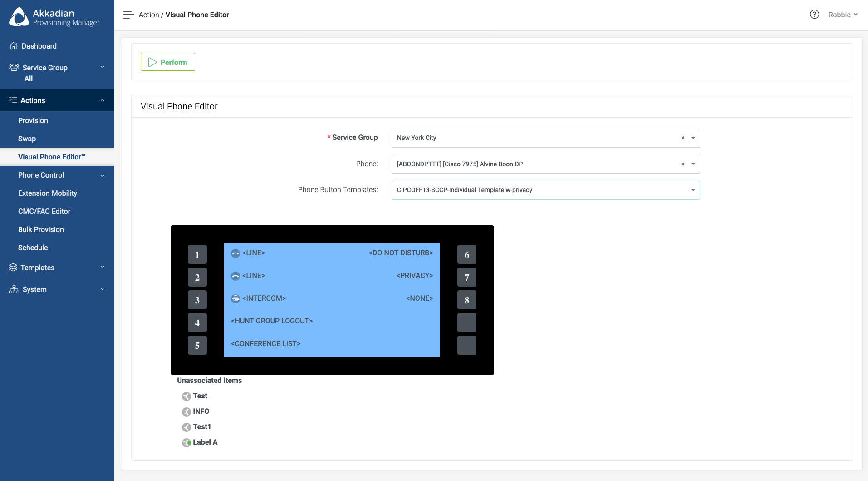This screenshot has height=481, width=868.
Task: Collapse the Actions sidebar section
Action: tap(57, 100)
